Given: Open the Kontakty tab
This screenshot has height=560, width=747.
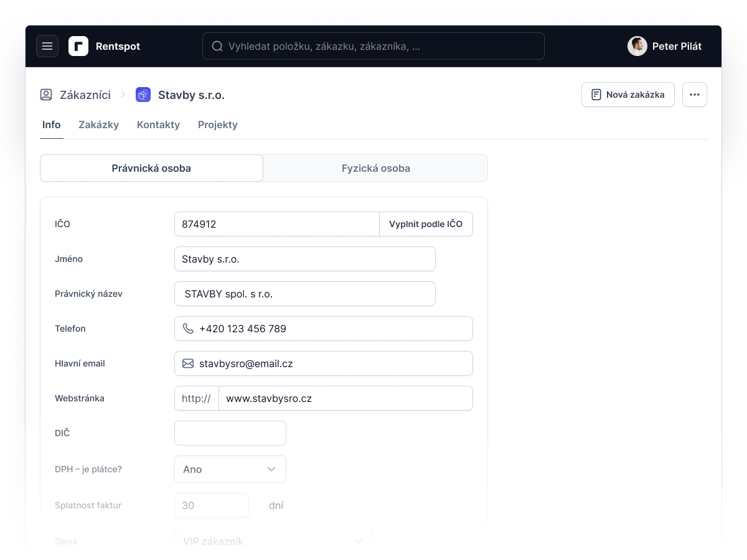Looking at the screenshot, I should [158, 124].
